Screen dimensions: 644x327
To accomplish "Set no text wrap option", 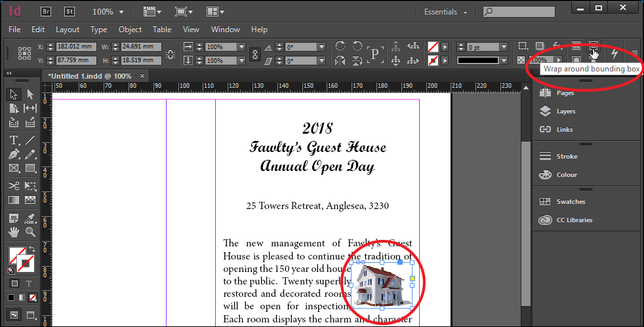I will [x=576, y=45].
